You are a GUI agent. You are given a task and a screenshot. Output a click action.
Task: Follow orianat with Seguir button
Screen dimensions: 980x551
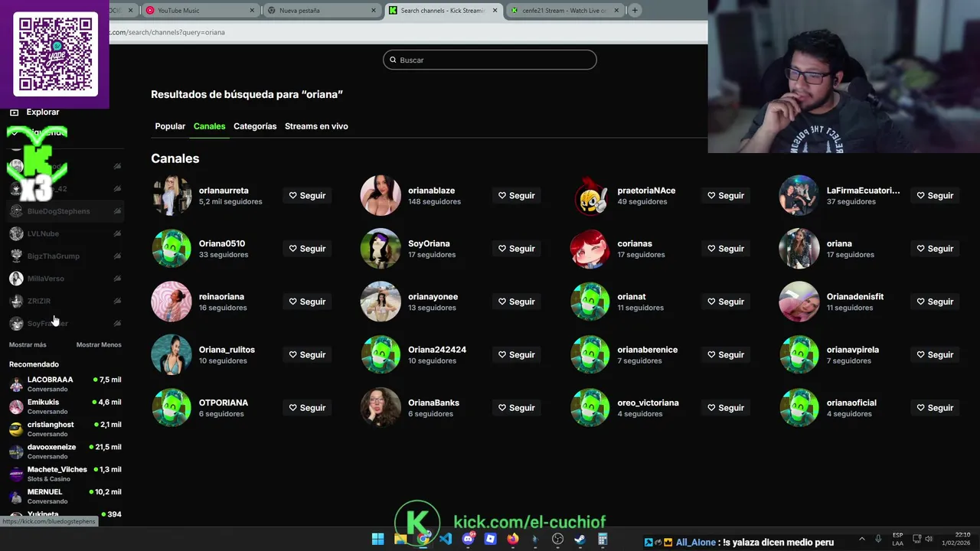click(726, 302)
